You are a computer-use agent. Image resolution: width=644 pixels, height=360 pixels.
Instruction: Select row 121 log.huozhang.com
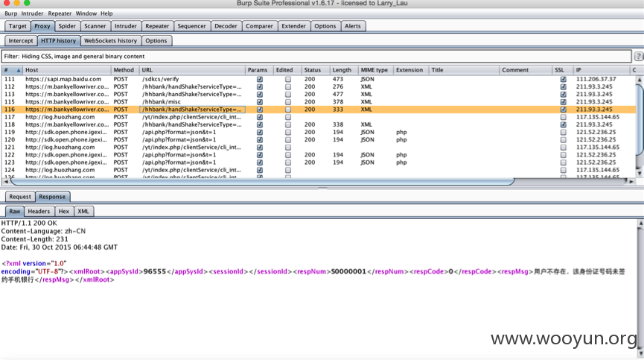tap(319, 147)
